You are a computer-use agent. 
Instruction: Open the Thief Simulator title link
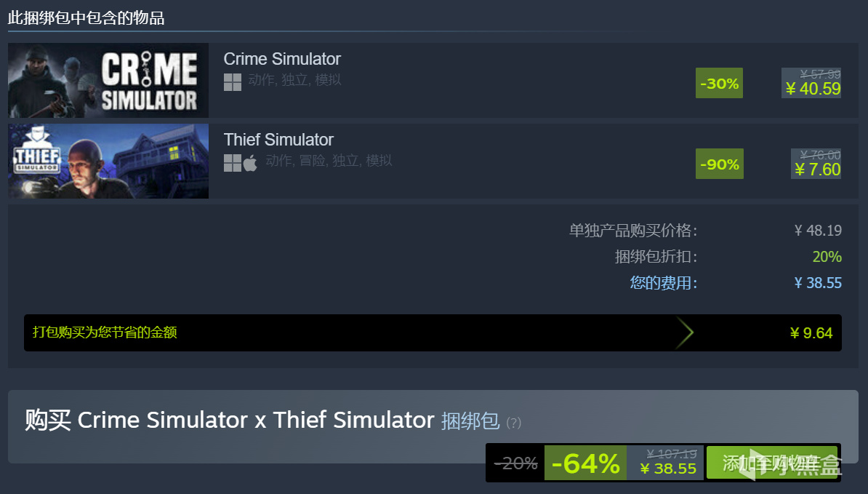[278, 140]
